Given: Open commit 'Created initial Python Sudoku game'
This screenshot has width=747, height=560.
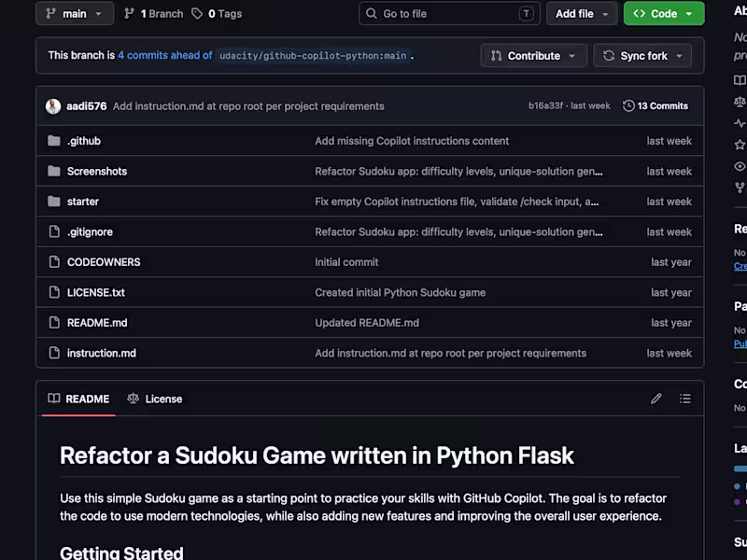Looking at the screenshot, I should pyautogui.click(x=401, y=293).
